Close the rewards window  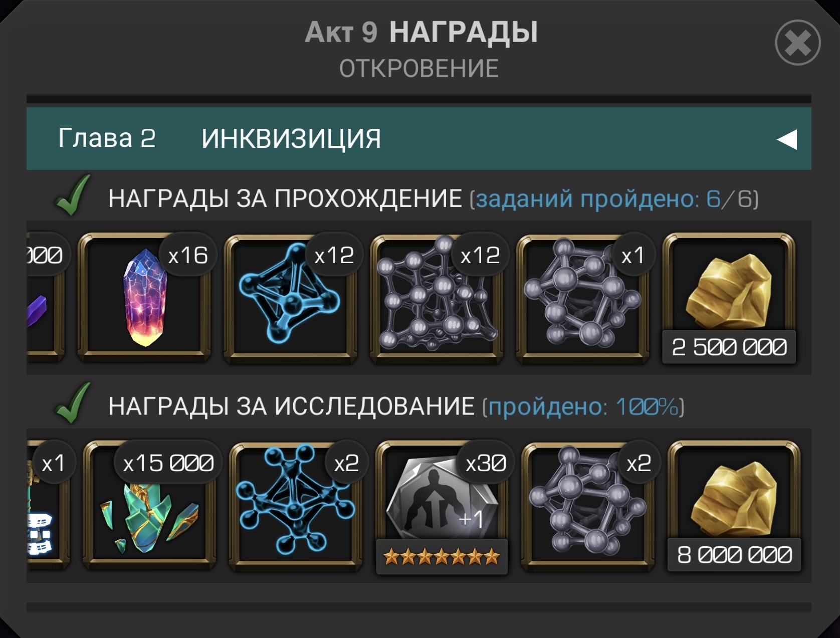(797, 43)
